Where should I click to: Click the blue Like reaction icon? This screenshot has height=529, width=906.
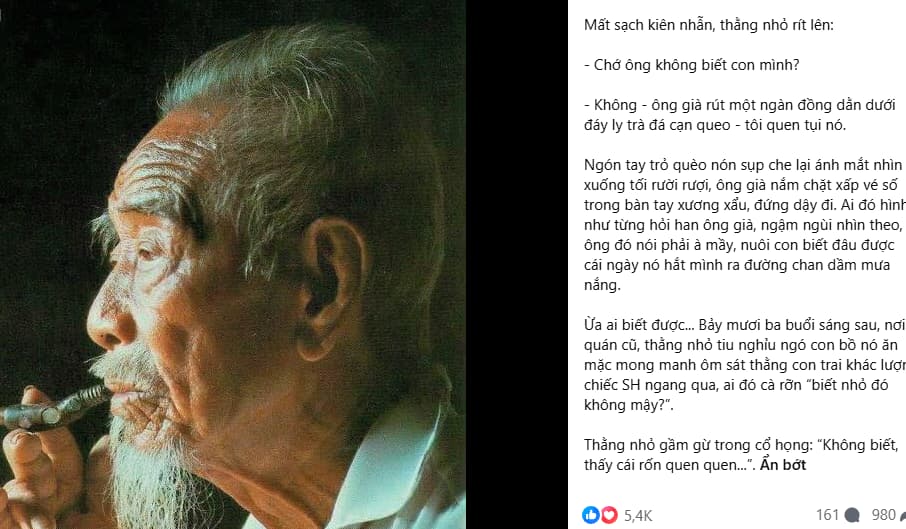click(x=591, y=515)
